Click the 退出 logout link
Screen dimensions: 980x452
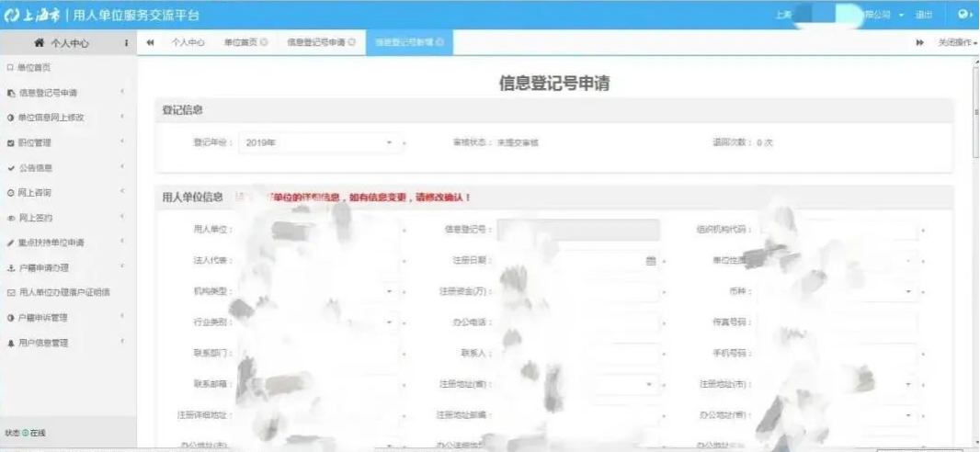click(x=924, y=15)
